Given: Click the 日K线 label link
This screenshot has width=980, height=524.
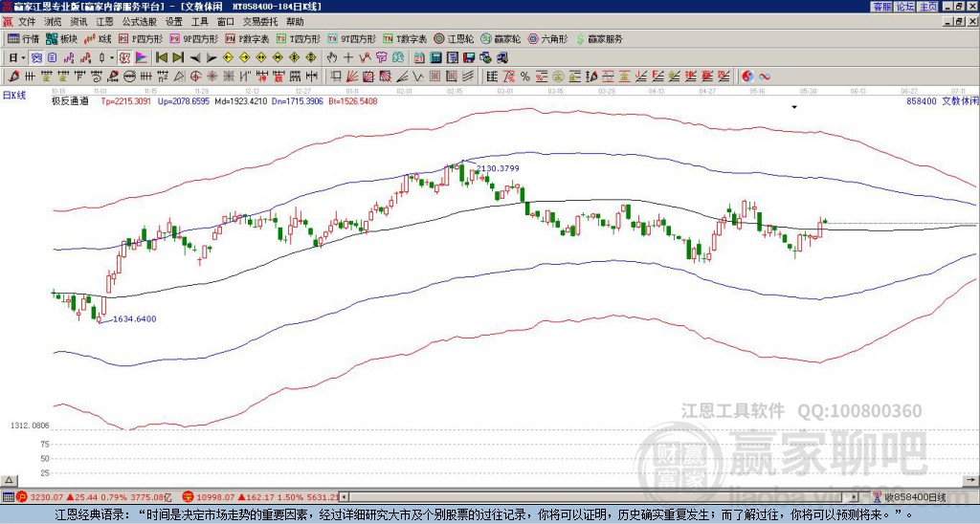Looking at the screenshot, I should [14, 95].
